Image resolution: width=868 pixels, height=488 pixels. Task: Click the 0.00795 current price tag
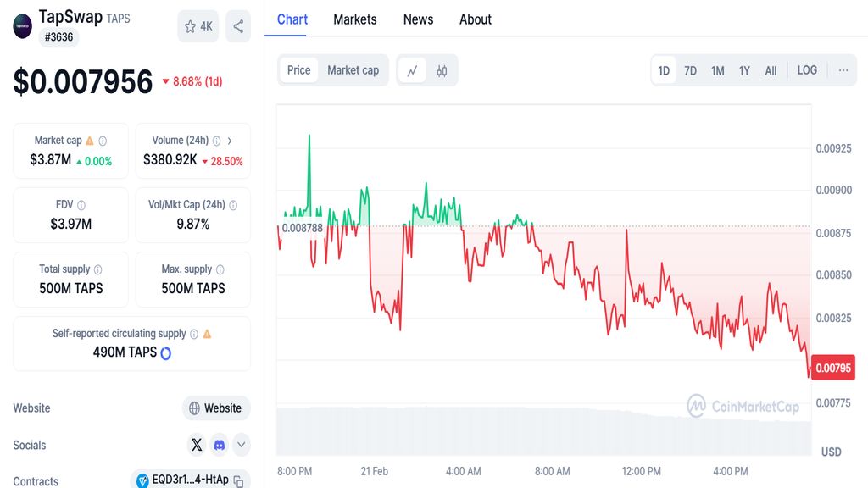833,368
